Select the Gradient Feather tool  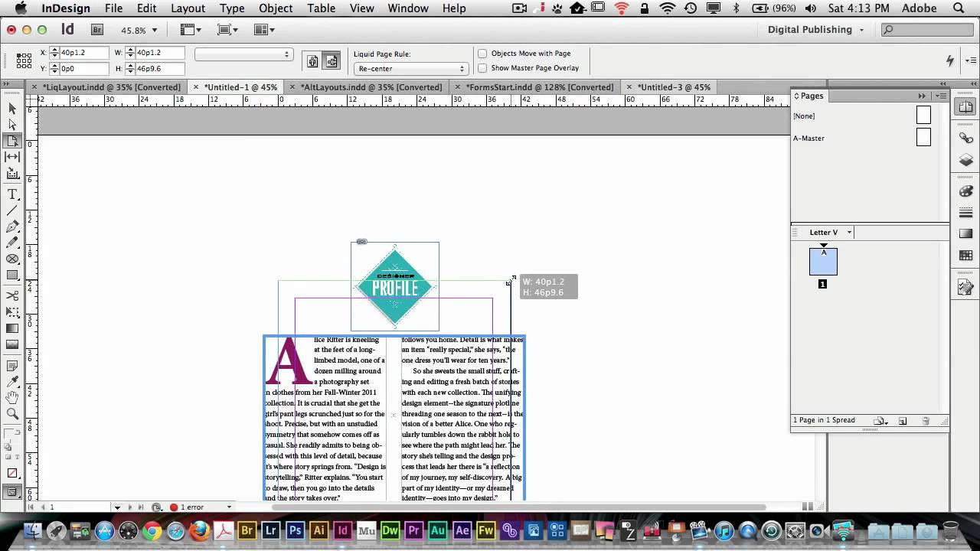[12, 344]
